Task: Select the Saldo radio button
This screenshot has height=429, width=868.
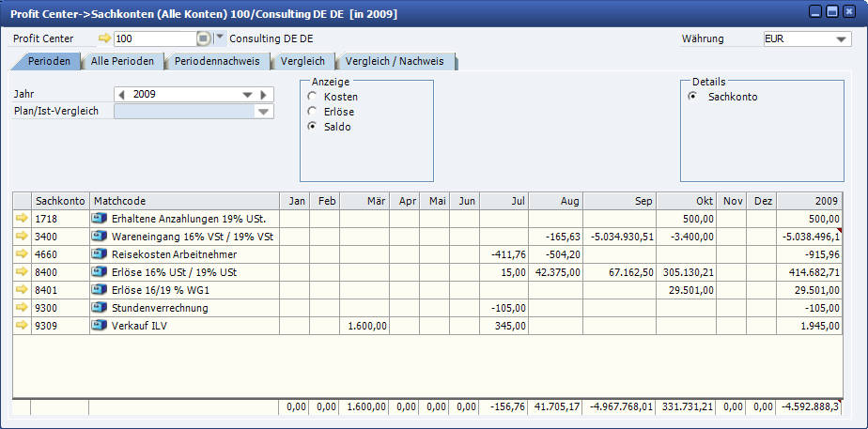Action: 313,127
